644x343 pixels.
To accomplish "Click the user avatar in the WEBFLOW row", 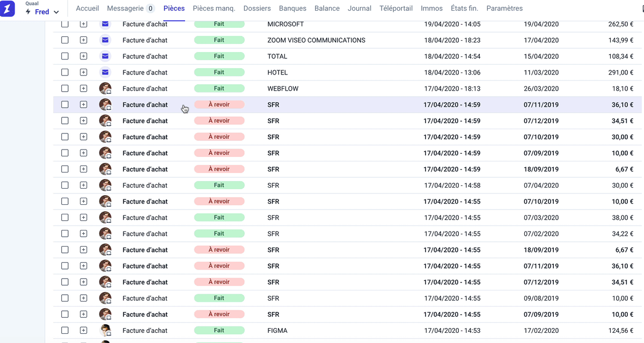I will 105,88.
